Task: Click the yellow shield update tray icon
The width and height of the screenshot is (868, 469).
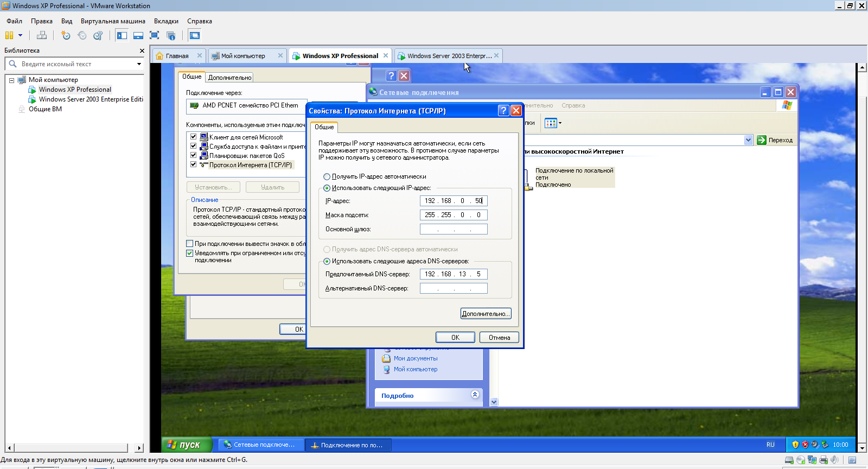Action: (796, 445)
